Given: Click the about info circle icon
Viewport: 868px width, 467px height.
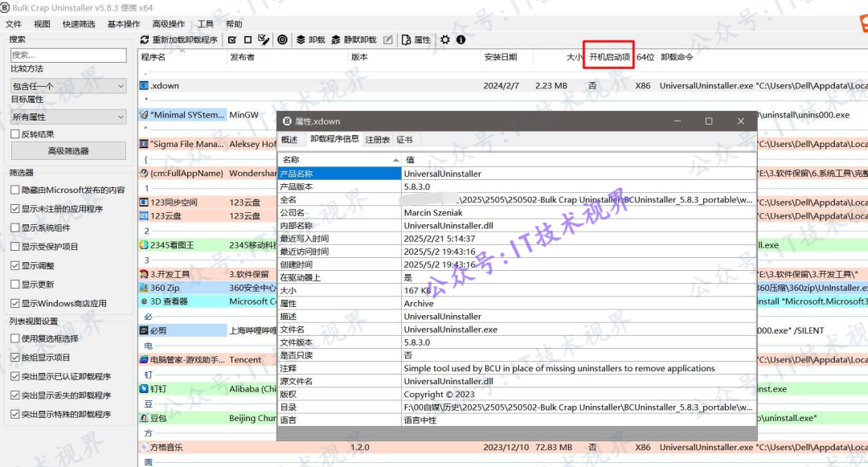Looking at the screenshot, I should coord(461,40).
